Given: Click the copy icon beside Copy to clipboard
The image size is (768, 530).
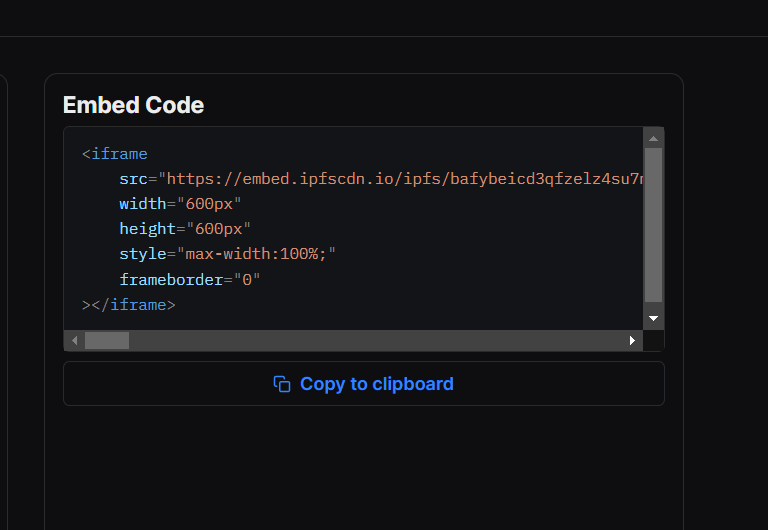Looking at the screenshot, I should coord(282,384).
